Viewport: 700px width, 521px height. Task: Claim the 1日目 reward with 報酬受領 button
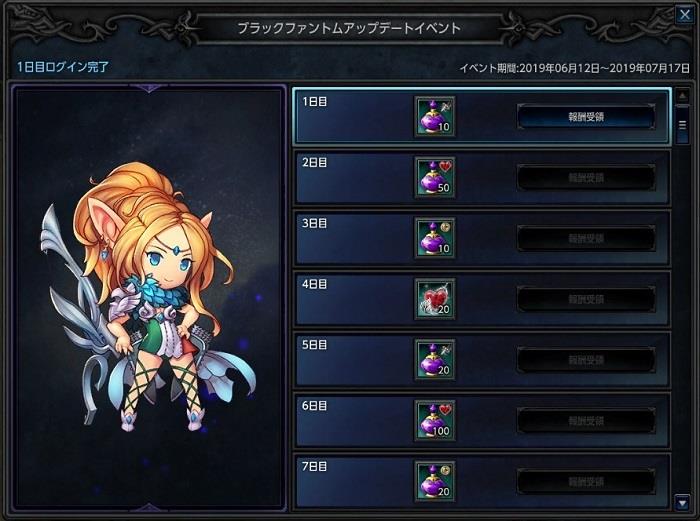coord(586,117)
